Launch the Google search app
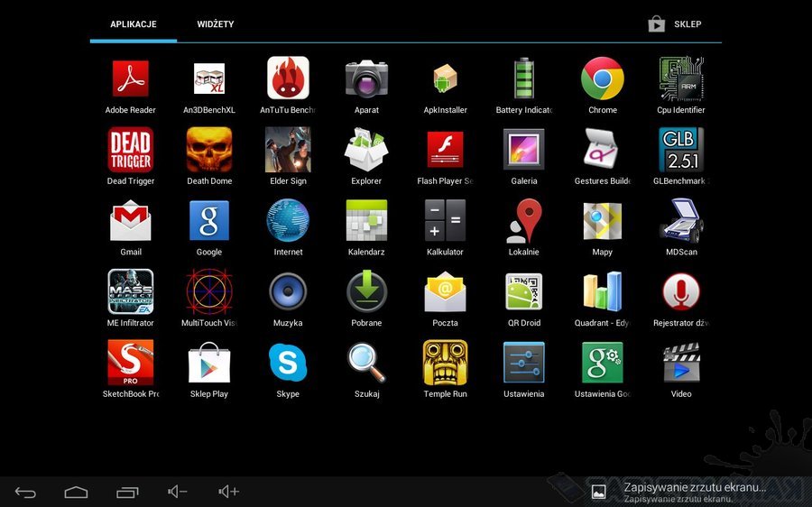This screenshot has width=812, height=507. (x=209, y=221)
